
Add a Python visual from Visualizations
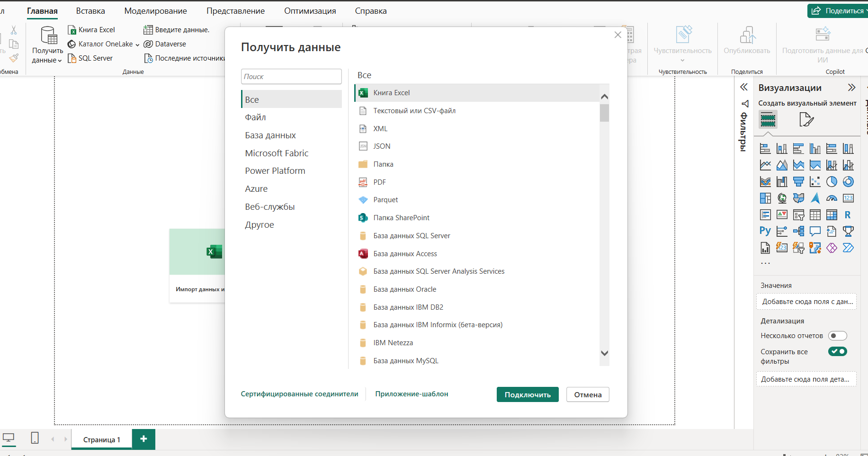pos(765,231)
